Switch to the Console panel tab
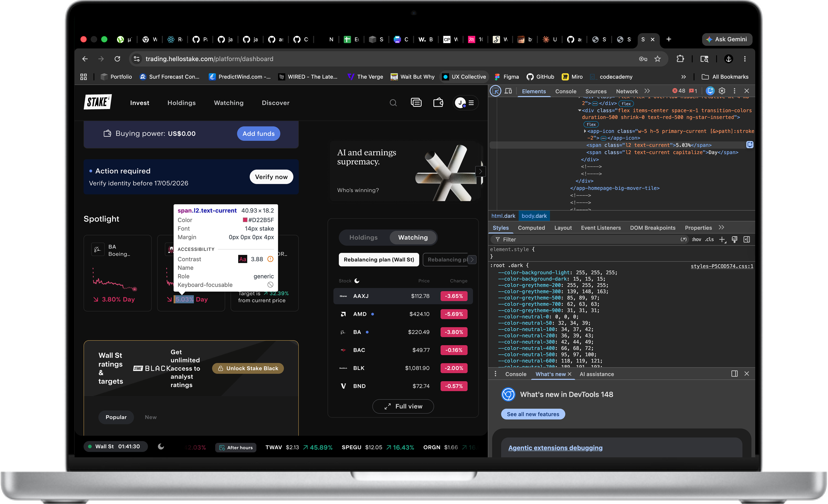The height and width of the screenshot is (504, 828). pos(566,91)
